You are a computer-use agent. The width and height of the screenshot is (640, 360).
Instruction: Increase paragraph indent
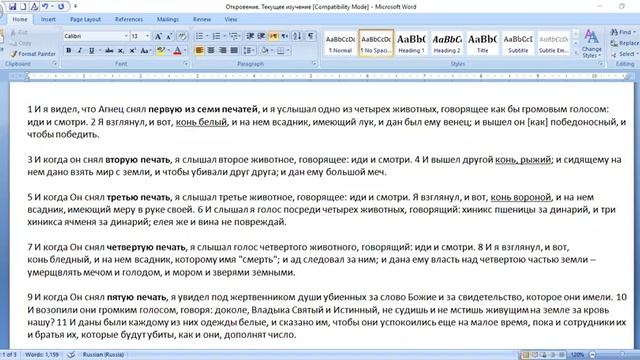coord(262,36)
